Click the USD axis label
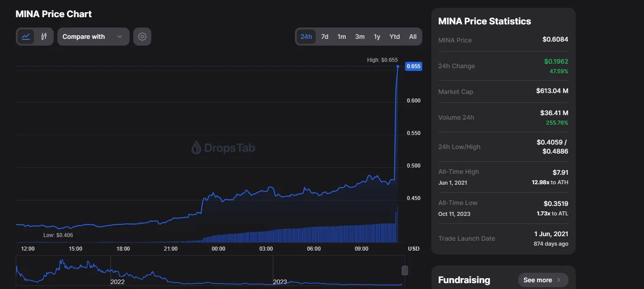Viewport: 644px width, 289px height. [x=414, y=249]
